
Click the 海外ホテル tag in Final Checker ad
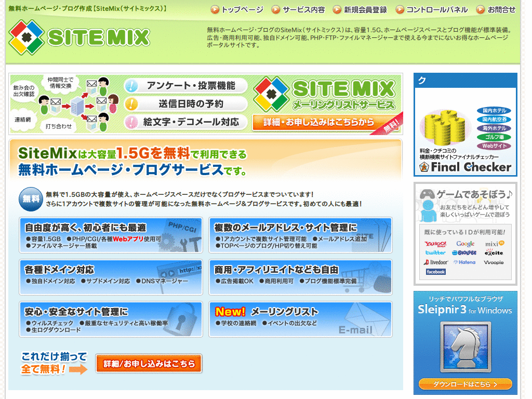coord(494,128)
